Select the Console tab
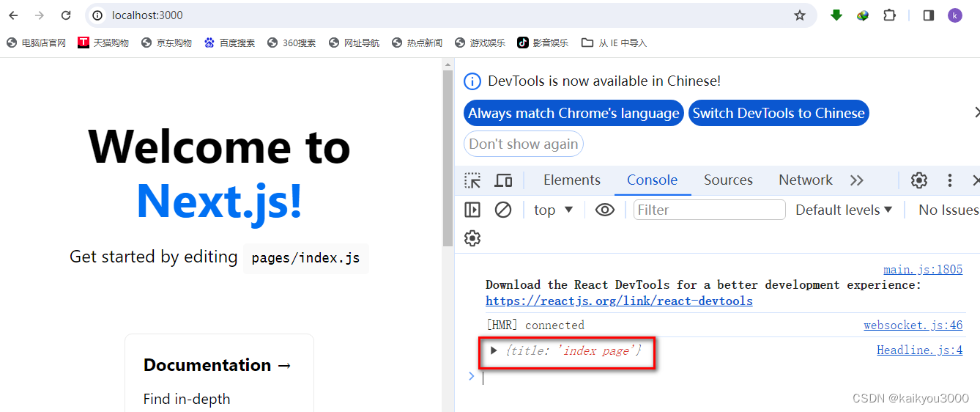 tap(653, 180)
